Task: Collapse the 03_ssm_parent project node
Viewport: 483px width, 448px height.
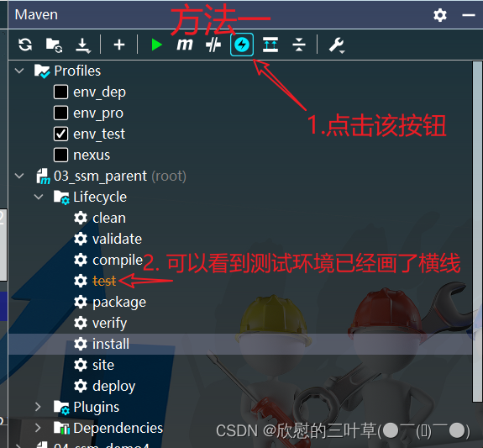Action: (19, 176)
